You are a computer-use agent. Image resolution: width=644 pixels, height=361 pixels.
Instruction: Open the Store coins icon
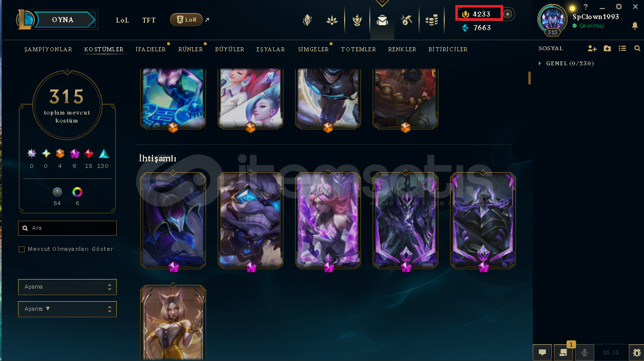pyautogui.click(x=432, y=20)
